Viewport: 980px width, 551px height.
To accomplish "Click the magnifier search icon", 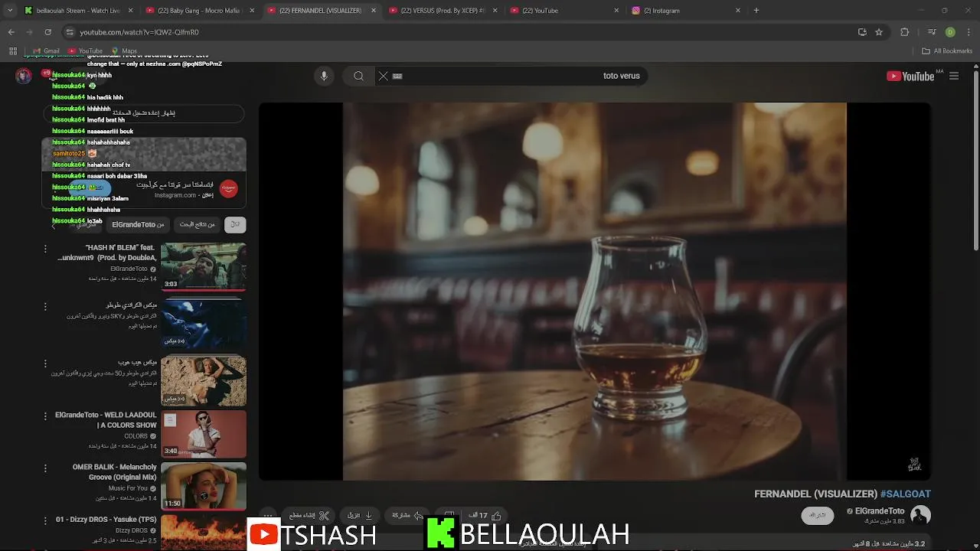I will pyautogui.click(x=358, y=76).
